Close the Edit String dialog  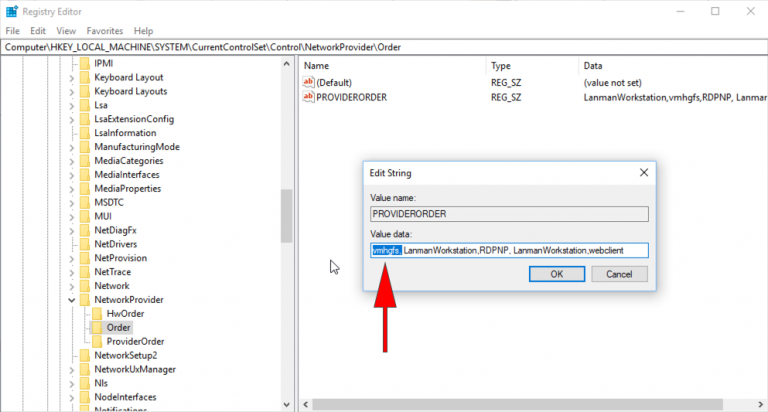[x=644, y=172]
